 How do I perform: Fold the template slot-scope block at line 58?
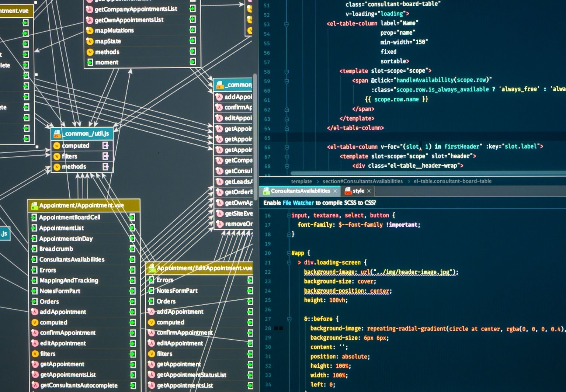click(x=287, y=72)
